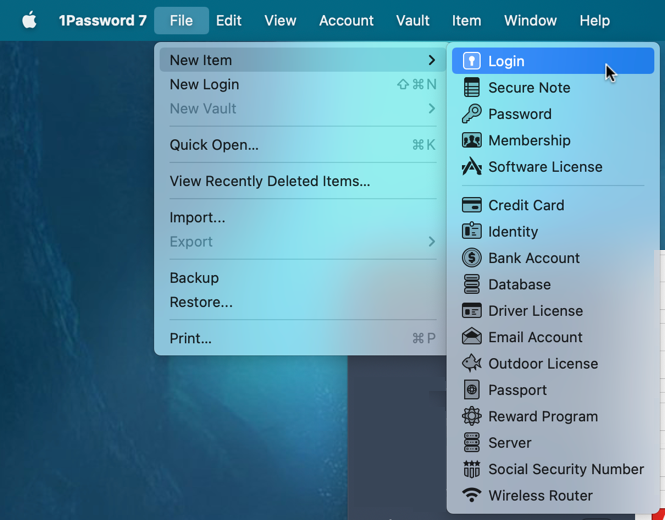Click the Secure Note notepad icon
This screenshot has width=665, height=520.
pyautogui.click(x=471, y=87)
